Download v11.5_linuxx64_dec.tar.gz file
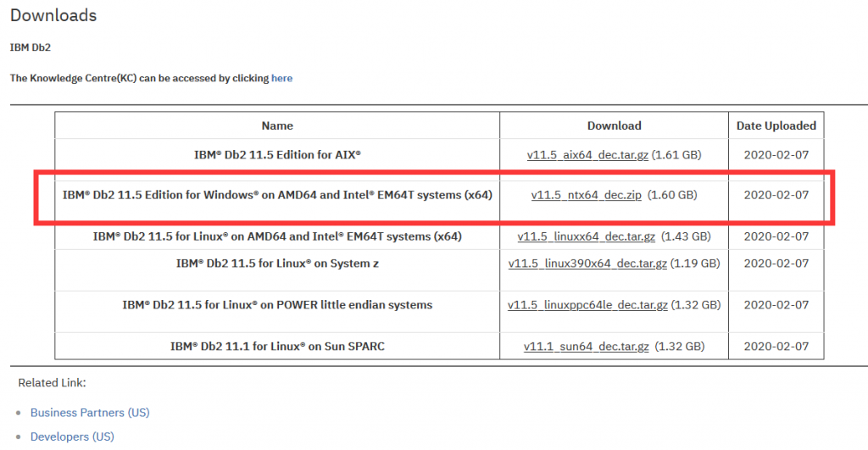 click(587, 236)
